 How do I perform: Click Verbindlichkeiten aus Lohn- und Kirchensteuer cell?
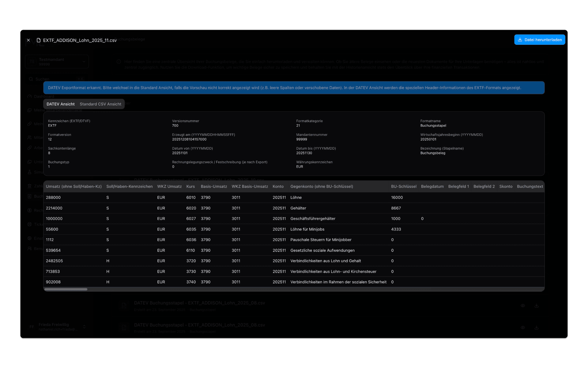pos(338,272)
